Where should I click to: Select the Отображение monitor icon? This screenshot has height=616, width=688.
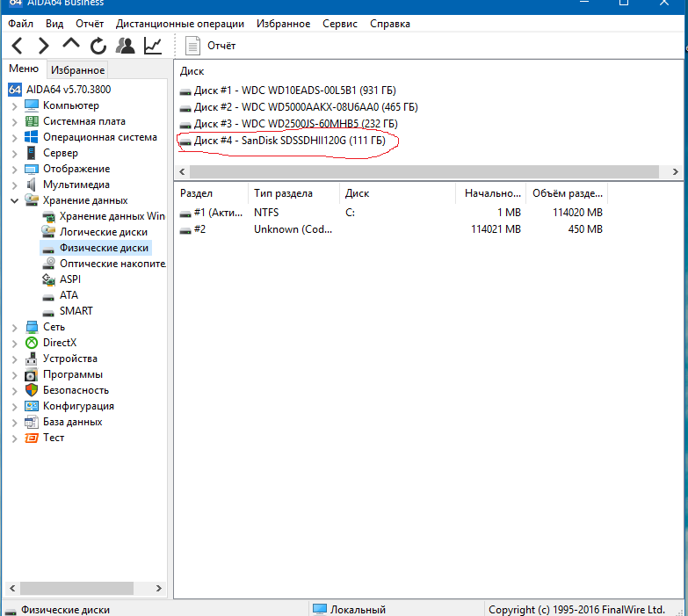(x=32, y=169)
